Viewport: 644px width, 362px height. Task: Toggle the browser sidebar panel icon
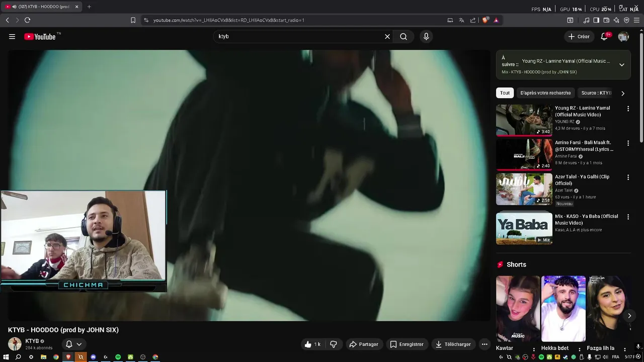coord(596,20)
